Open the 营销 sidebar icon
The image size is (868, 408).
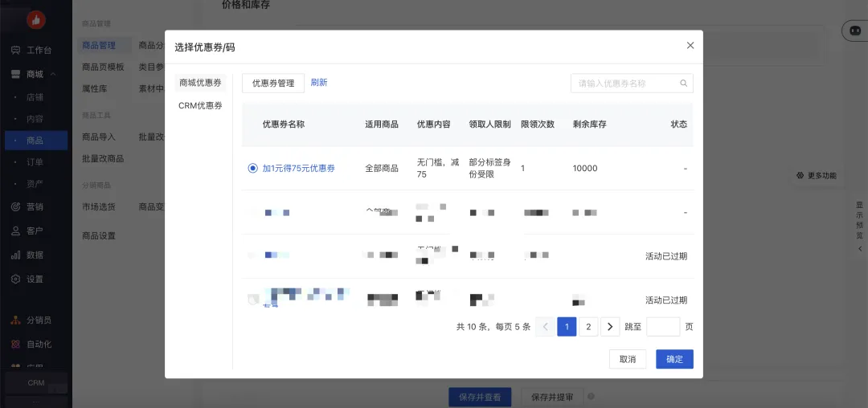click(x=15, y=206)
